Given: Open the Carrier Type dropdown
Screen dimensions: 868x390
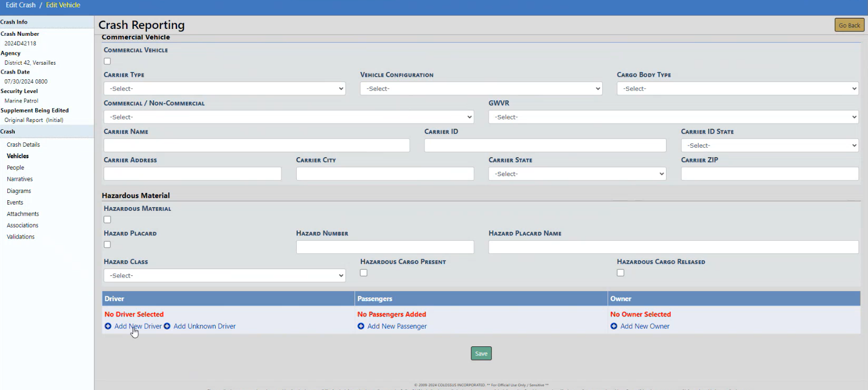Looking at the screenshot, I should coord(224,89).
